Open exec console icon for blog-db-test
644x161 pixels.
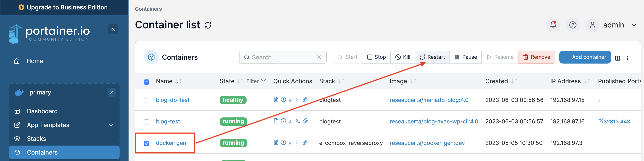[x=298, y=100]
